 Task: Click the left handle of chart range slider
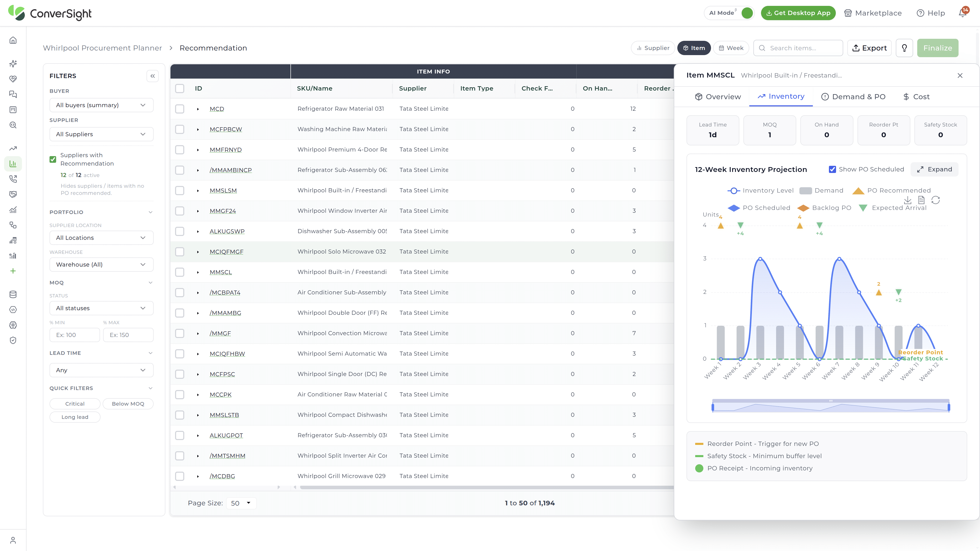pyautogui.click(x=713, y=407)
